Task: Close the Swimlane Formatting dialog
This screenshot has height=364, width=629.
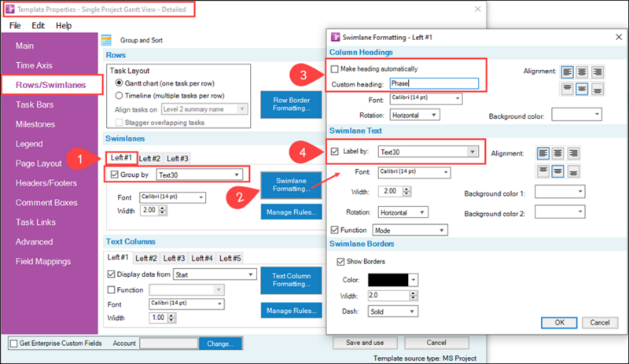Action: [x=619, y=37]
